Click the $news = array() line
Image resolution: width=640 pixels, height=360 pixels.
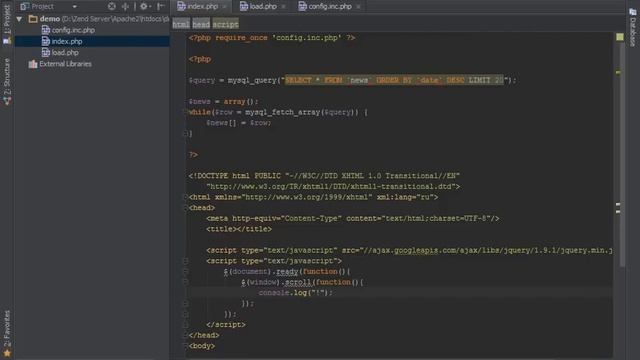(223, 102)
